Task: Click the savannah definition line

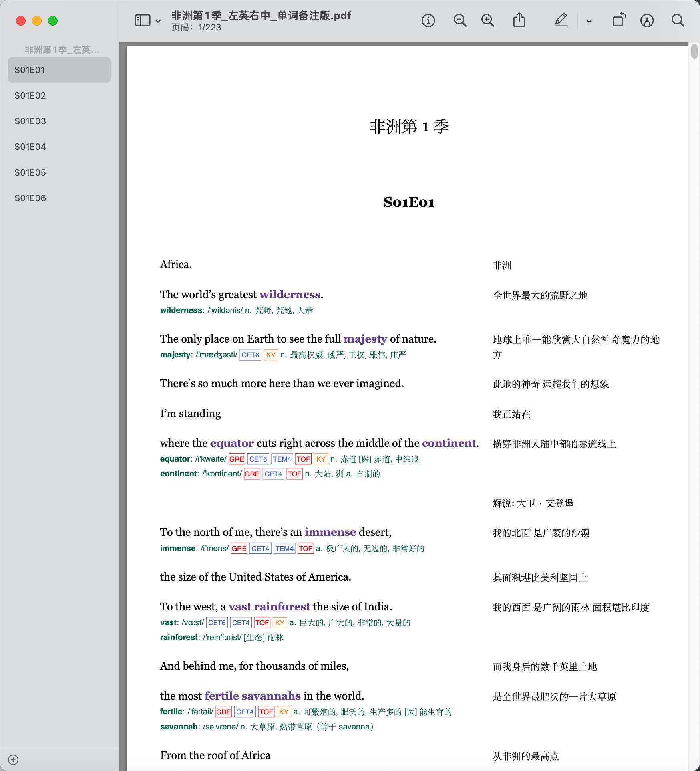Action: tap(267, 727)
